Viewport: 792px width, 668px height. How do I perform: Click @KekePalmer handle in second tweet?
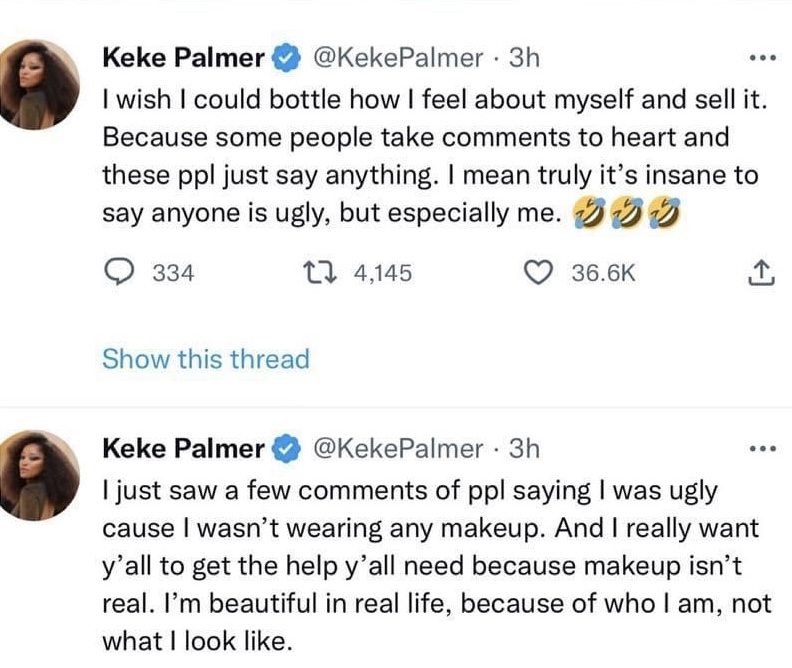click(398, 449)
